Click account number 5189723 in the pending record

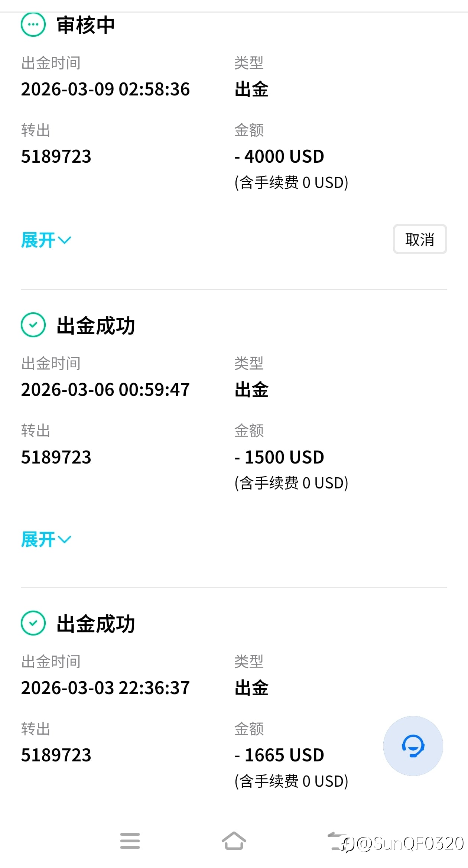click(56, 156)
